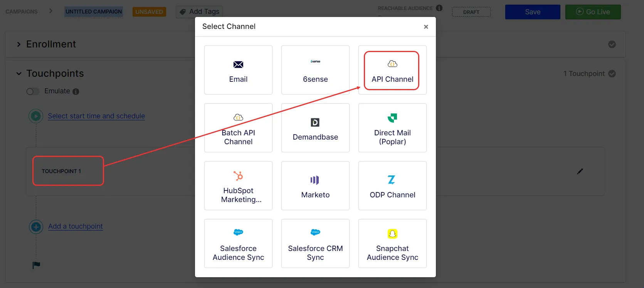Click the Direct Mail (Poplar) logo icon

[x=392, y=118]
